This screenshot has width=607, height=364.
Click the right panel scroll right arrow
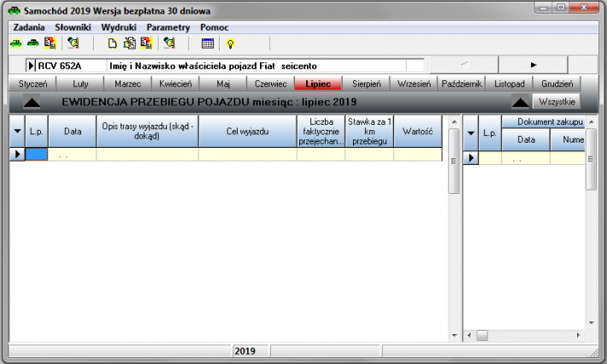pos(578,335)
